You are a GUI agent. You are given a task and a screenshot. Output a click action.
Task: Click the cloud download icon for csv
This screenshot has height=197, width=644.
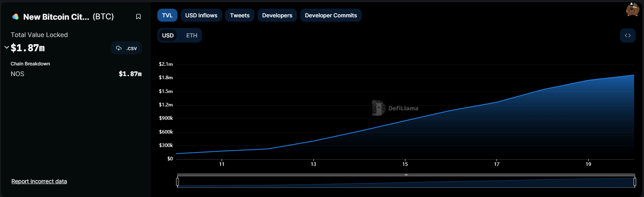tap(119, 48)
